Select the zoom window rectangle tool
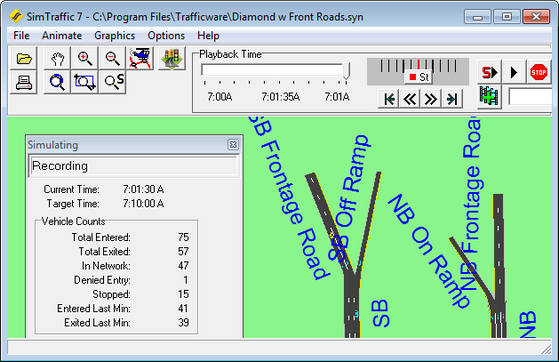This screenshot has width=559, height=362. coord(85,82)
